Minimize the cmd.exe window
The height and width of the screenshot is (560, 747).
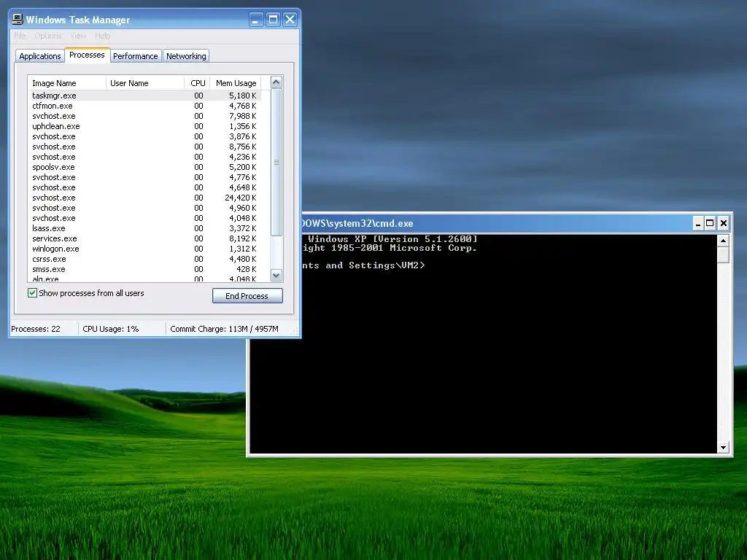coord(698,223)
